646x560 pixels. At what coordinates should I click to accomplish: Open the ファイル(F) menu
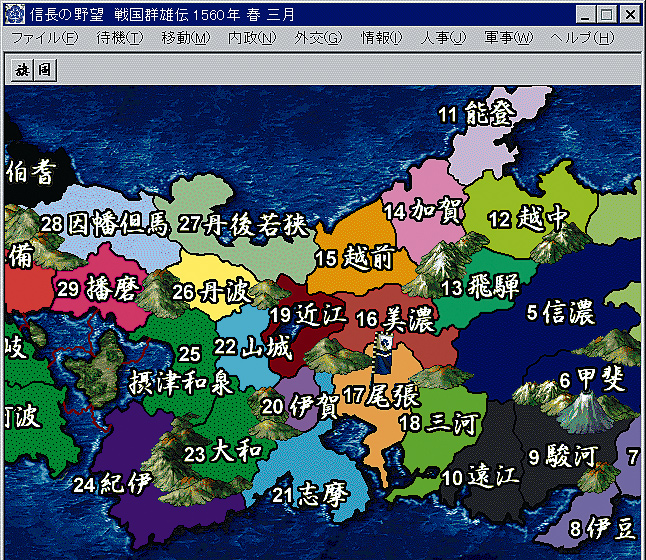click(44, 38)
